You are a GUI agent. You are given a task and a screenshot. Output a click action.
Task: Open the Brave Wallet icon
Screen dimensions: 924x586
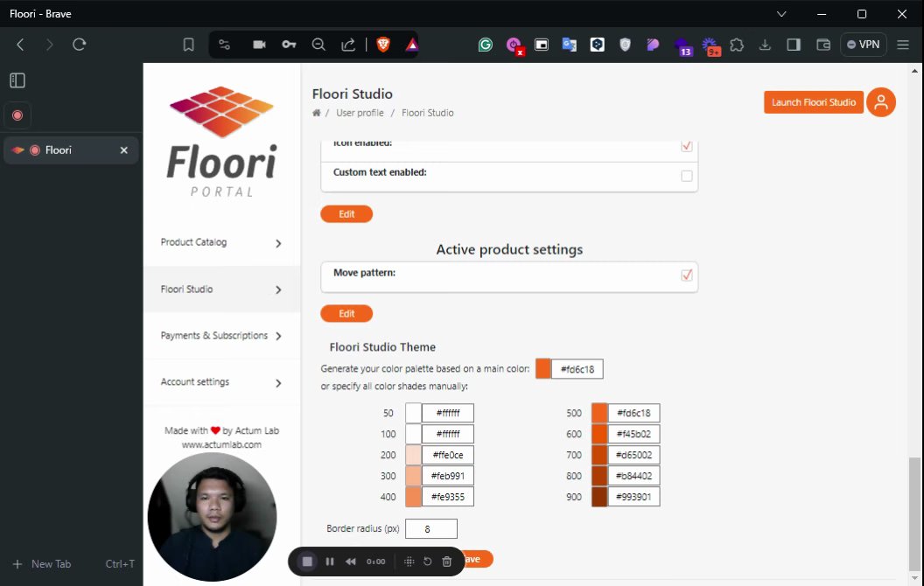(823, 45)
